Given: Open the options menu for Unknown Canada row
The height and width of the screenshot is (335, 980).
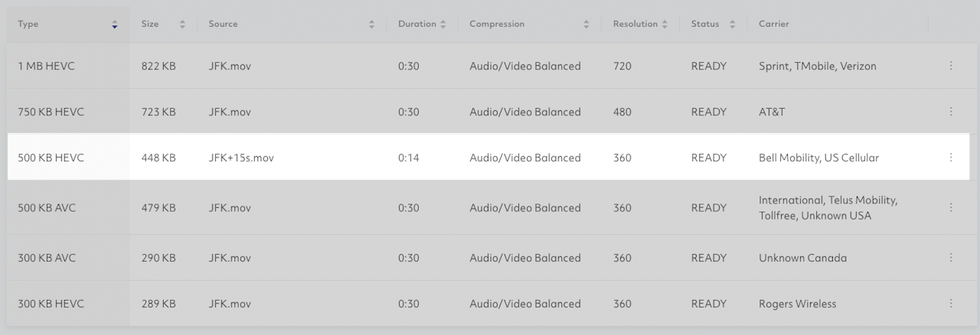Looking at the screenshot, I should coord(951,258).
